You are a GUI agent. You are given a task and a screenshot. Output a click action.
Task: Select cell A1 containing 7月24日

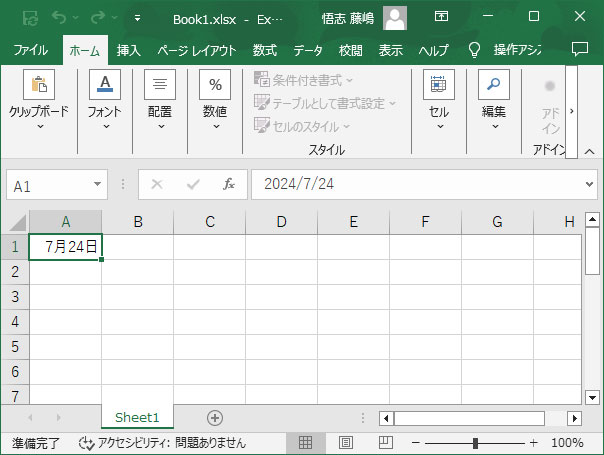(x=65, y=247)
